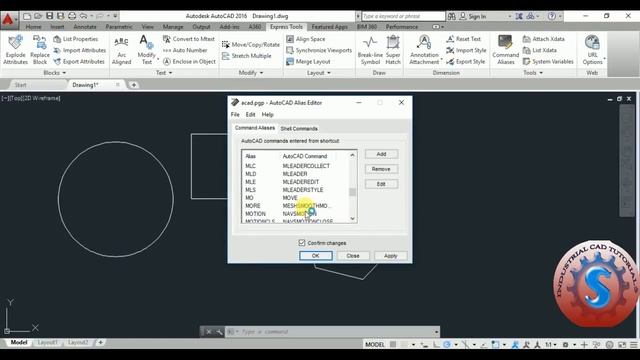Expand the Modify panel dropdown
Image resolution: width=640 pixels, height=360 pixels.
(x=251, y=73)
